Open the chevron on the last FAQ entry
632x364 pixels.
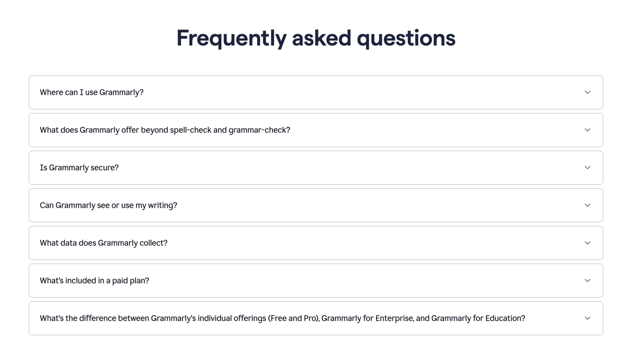pyautogui.click(x=587, y=318)
